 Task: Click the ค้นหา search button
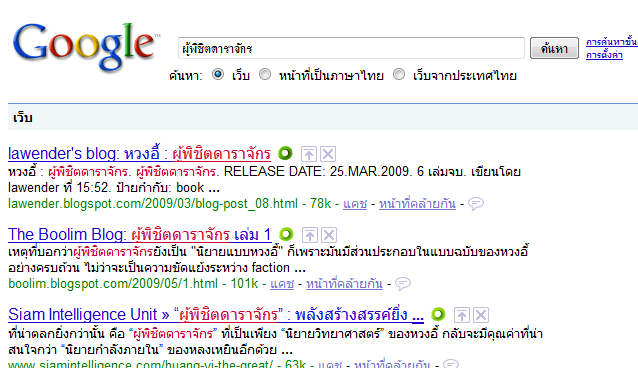point(554,48)
